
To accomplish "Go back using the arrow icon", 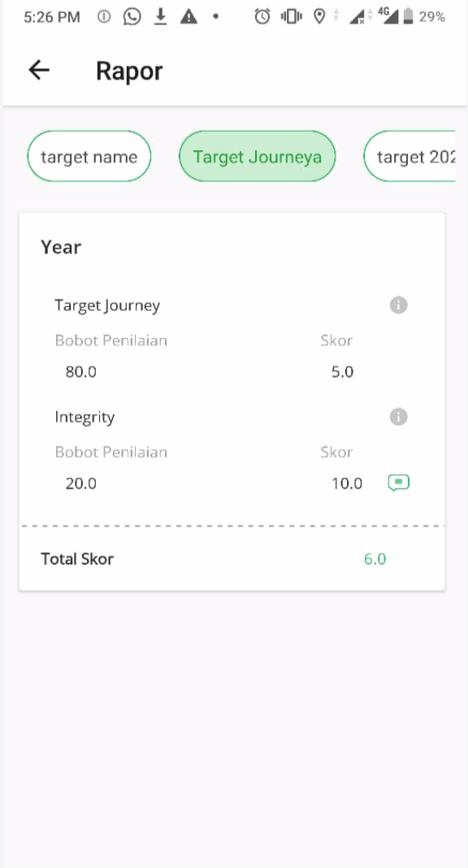I will click(39, 71).
